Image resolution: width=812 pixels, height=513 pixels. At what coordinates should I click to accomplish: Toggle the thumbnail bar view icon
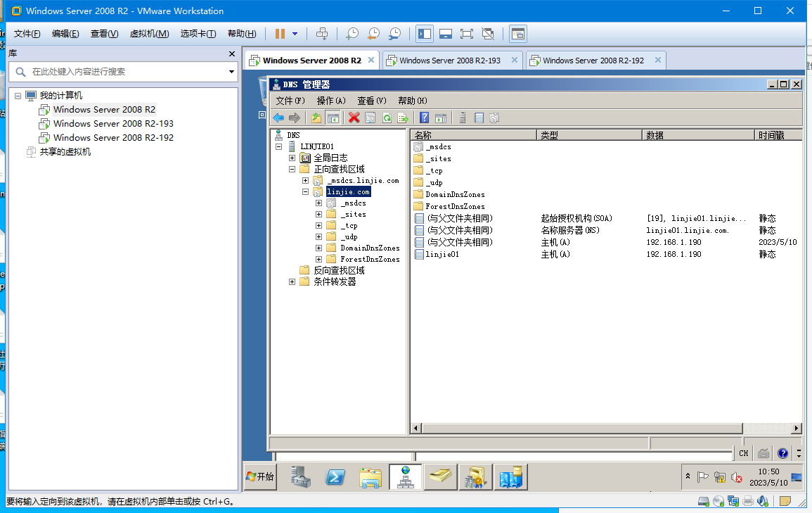coord(445,34)
